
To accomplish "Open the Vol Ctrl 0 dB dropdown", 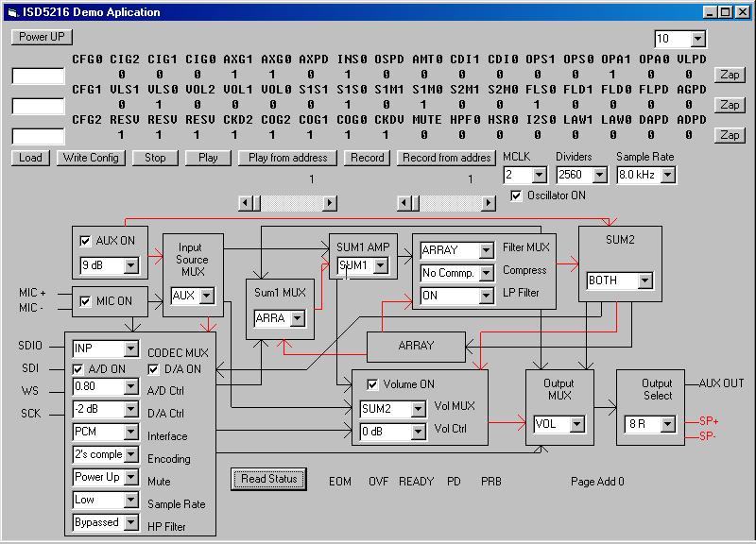I will [x=418, y=432].
